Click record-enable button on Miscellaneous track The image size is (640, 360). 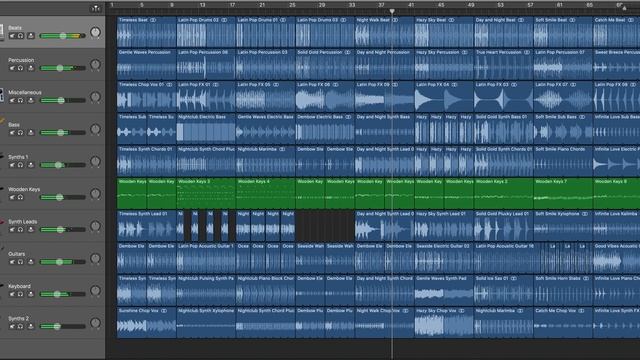[x=31, y=100]
